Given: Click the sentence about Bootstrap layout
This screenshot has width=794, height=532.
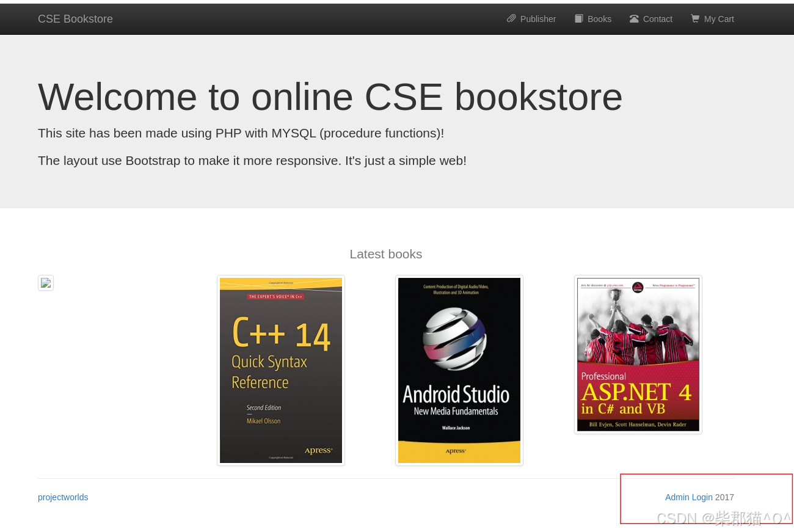Looking at the screenshot, I should 252,161.
